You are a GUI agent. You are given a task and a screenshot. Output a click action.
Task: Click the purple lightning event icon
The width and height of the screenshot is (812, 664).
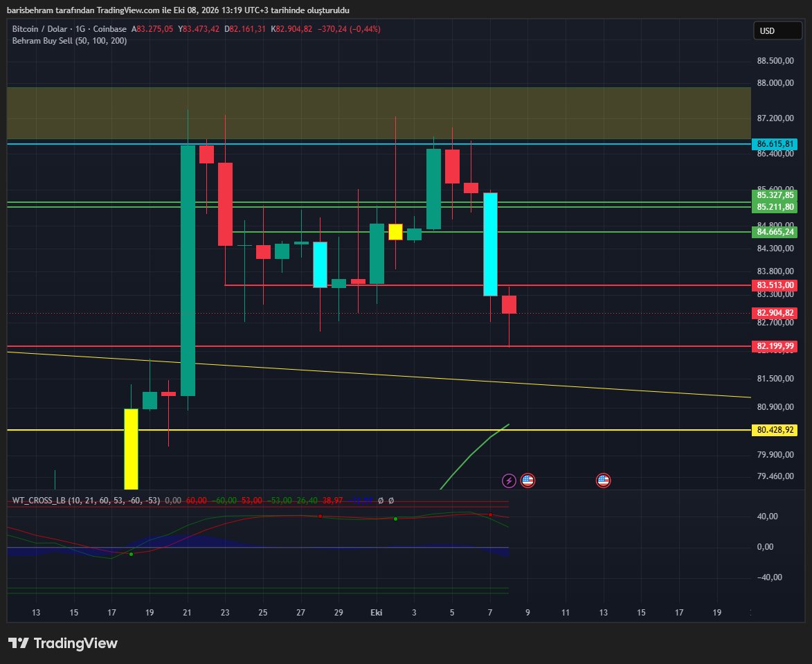pos(509,481)
